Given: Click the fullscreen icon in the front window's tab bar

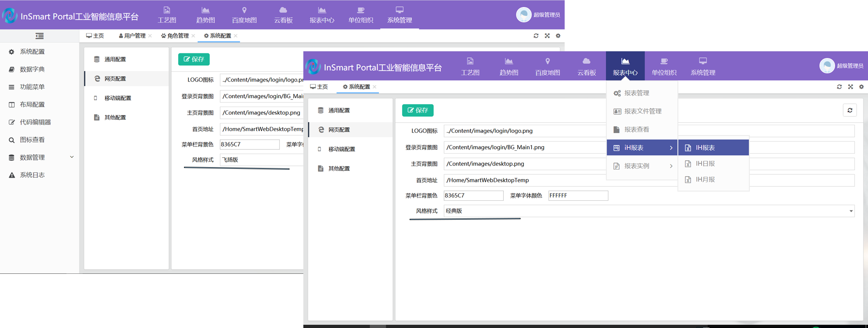Looking at the screenshot, I should point(850,87).
